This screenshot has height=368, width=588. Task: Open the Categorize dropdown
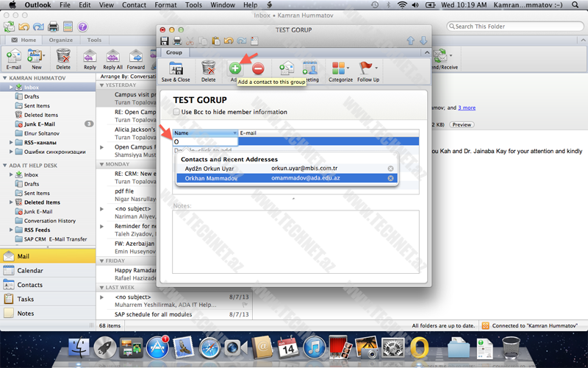pyautogui.click(x=340, y=71)
